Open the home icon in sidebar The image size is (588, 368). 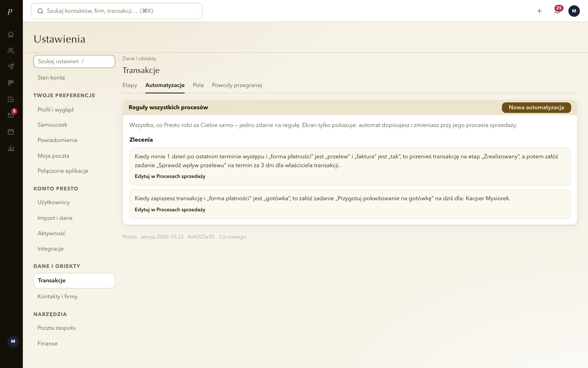tap(11, 34)
